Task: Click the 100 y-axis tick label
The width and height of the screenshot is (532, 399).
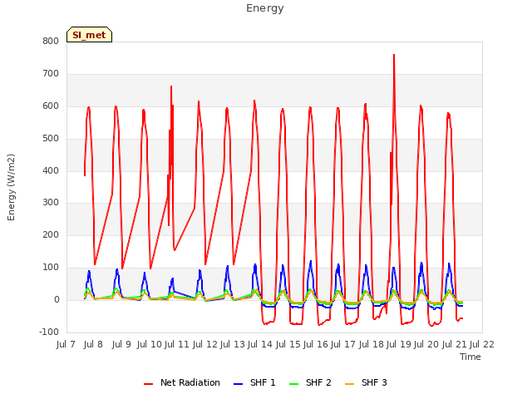Action: (51, 268)
